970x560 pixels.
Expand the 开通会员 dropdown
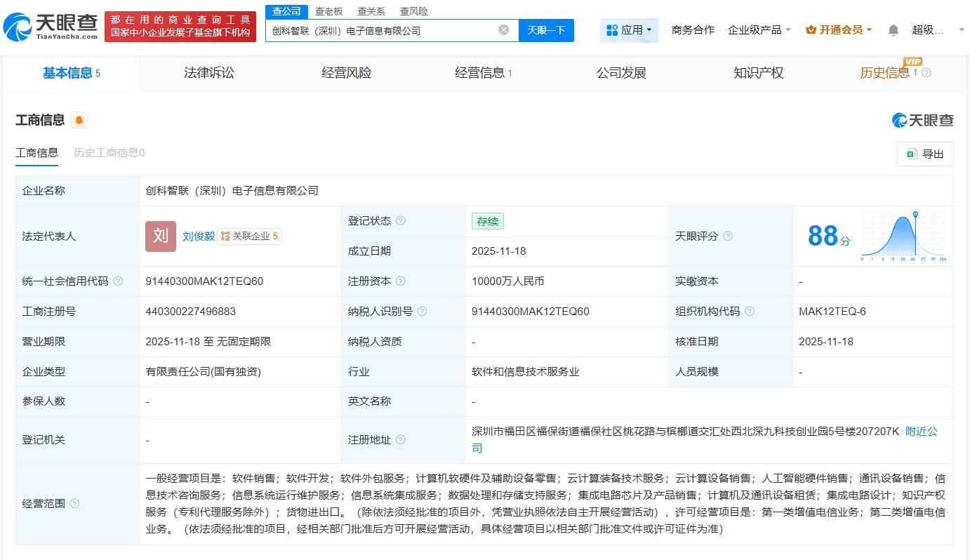click(839, 30)
